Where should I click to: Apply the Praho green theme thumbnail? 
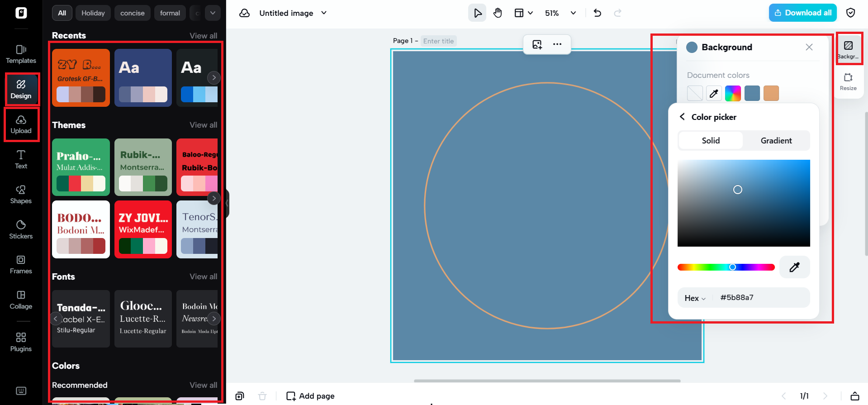pos(81,167)
